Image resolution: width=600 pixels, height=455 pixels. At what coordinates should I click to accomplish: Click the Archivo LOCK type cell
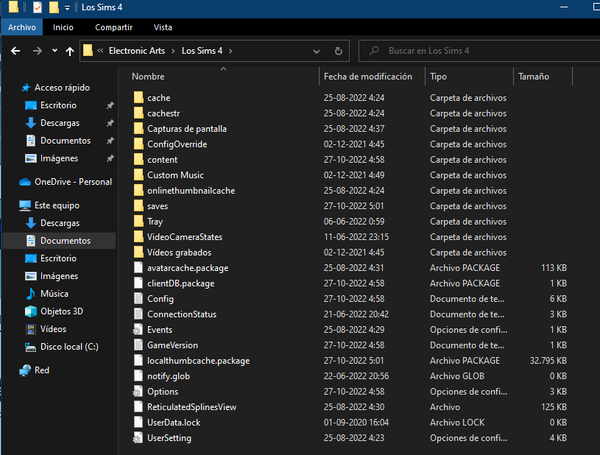457,422
